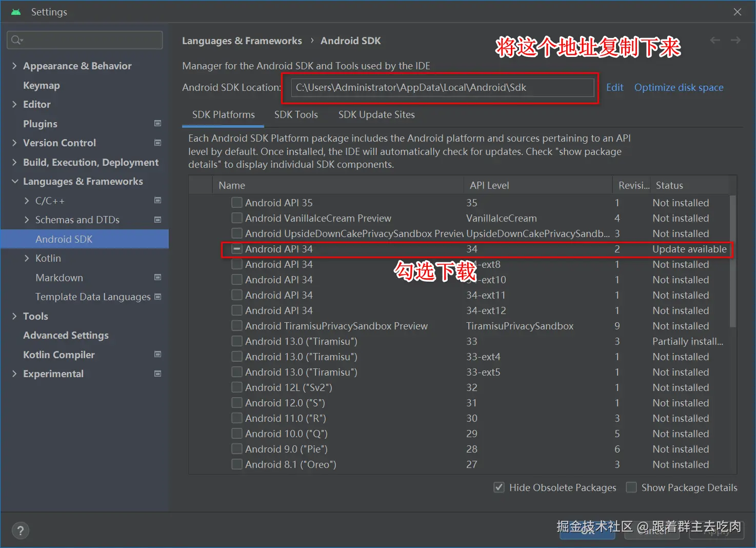Open Advanced Settings page

(x=66, y=335)
